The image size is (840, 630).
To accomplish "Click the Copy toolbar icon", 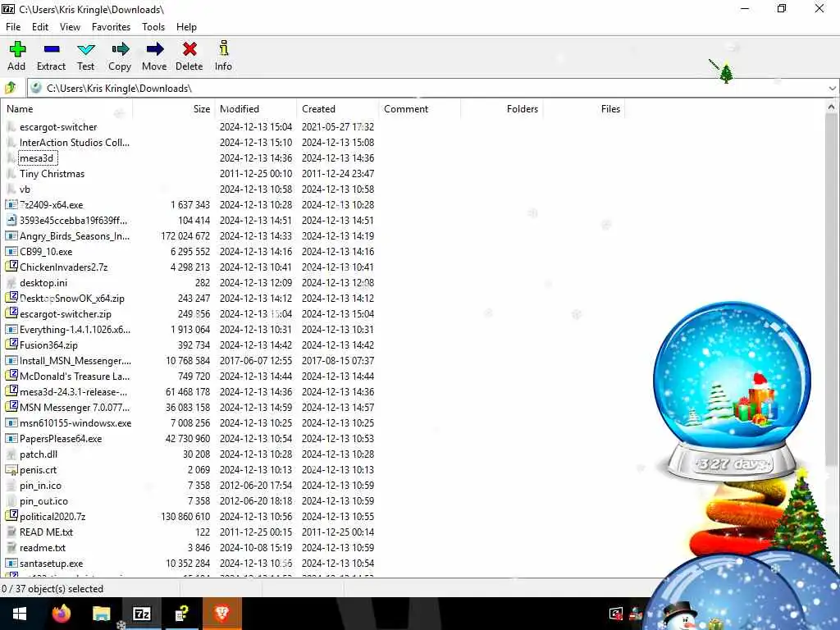I will click(120, 49).
